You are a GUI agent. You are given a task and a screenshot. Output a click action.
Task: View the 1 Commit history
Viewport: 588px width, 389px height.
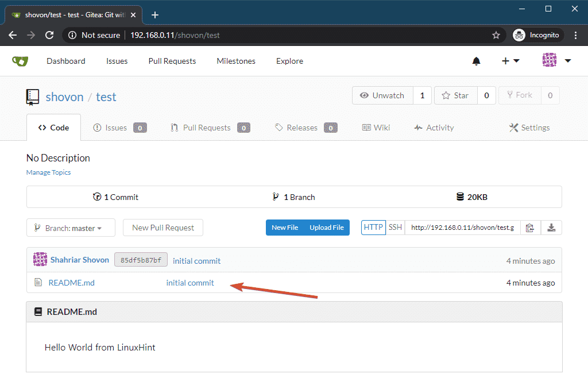[x=115, y=197]
